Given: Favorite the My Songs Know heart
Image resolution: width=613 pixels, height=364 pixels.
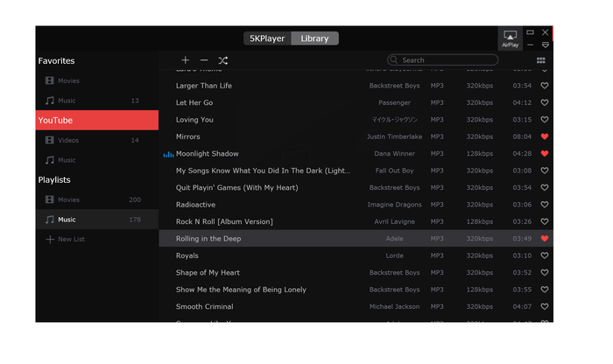Looking at the screenshot, I should 544,171.
